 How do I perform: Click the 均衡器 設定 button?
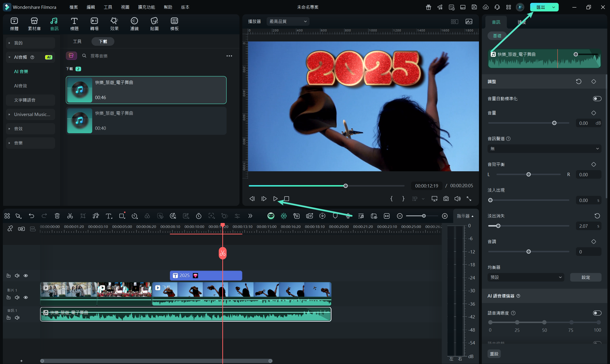pyautogui.click(x=586, y=277)
